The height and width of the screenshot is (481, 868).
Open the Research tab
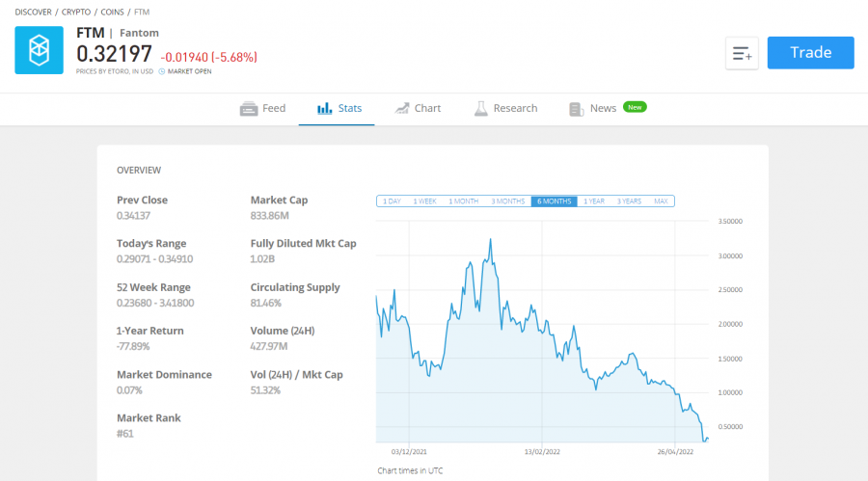click(x=506, y=109)
